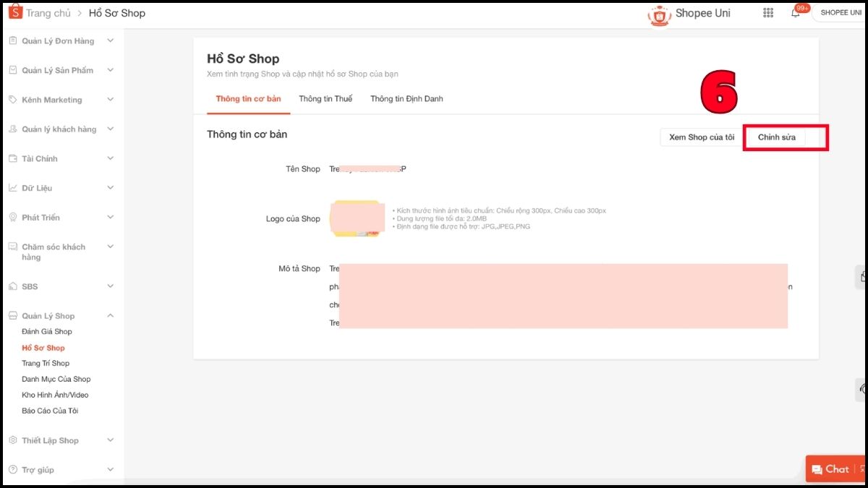Expand Phát Triển chevron
Image resolution: width=868 pixels, height=488 pixels.
pos(111,217)
